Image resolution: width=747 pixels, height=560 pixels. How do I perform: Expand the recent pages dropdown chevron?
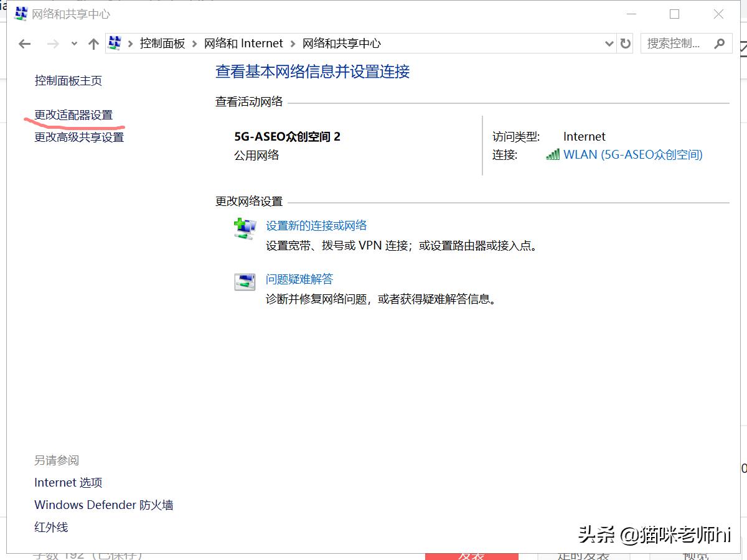73,43
